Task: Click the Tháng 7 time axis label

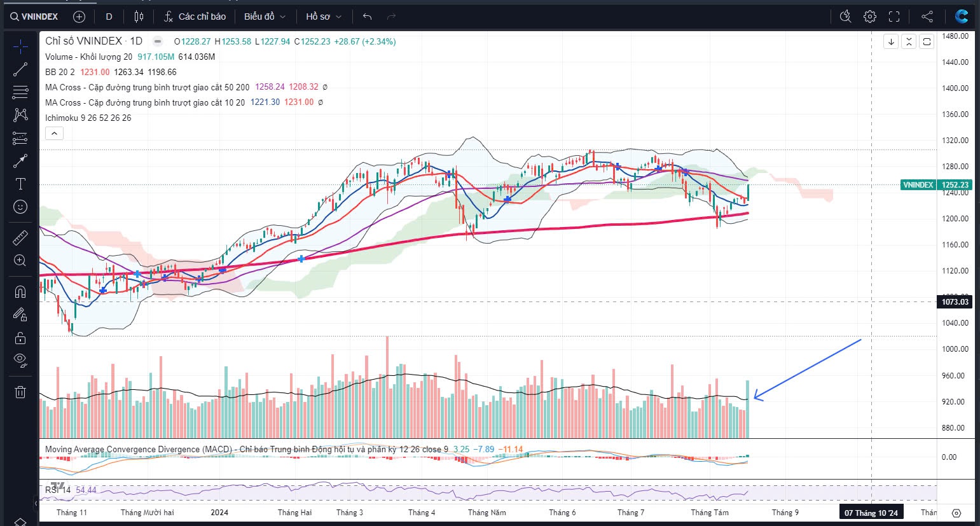Action: [x=630, y=513]
